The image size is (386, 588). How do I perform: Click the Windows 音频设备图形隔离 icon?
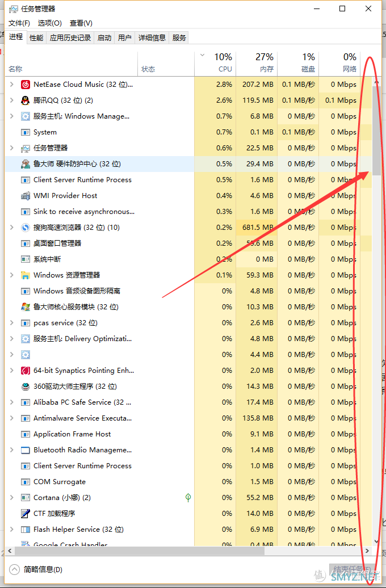[x=25, y=291]
